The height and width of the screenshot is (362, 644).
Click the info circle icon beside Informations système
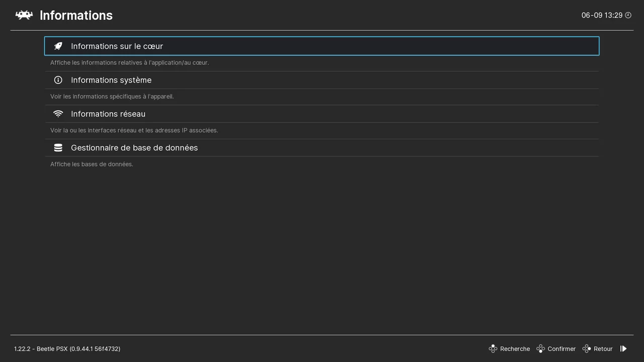58,80
